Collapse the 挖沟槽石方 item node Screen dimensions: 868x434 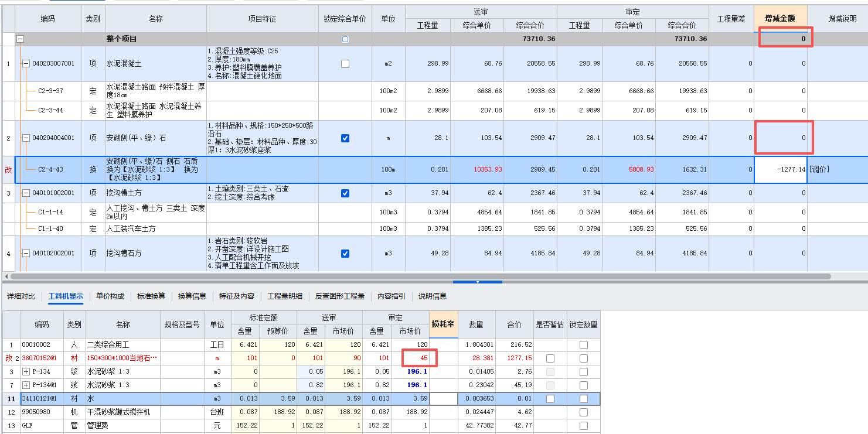(x=26, y=254)
